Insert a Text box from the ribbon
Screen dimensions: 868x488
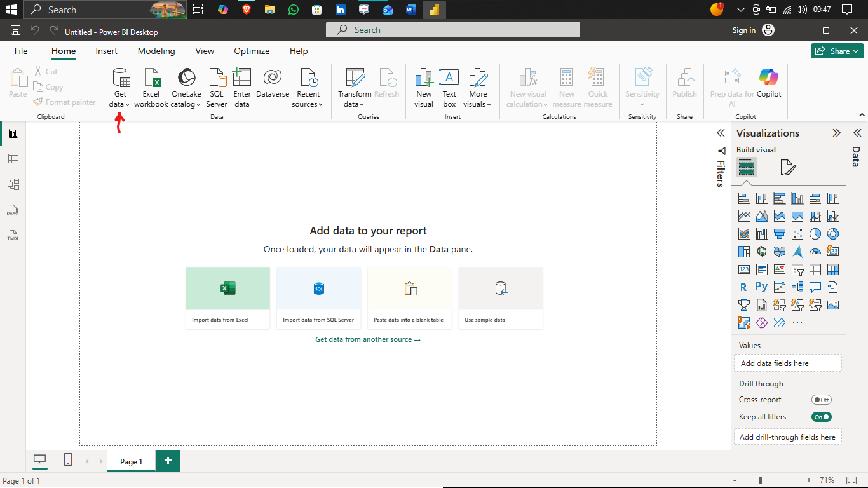449,88
